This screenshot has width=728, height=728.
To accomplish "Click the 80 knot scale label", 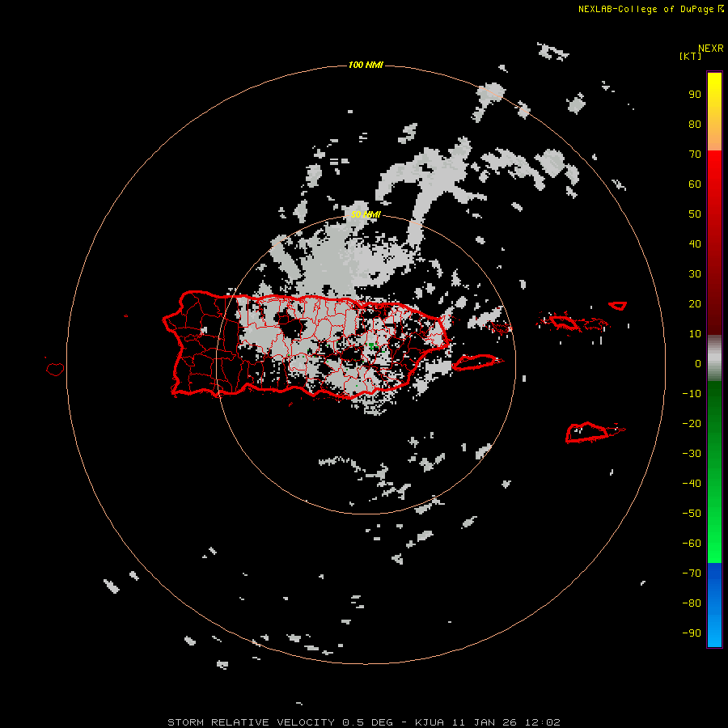I will coord(695,124).
